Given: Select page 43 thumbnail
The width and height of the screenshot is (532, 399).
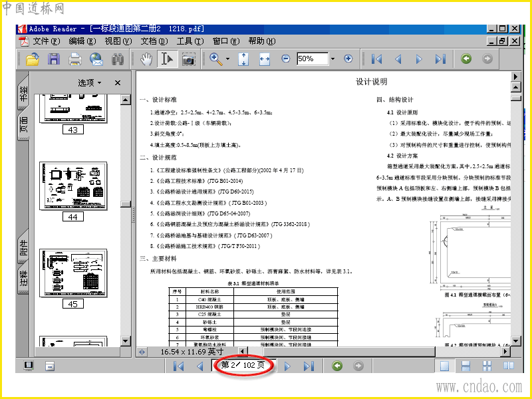Looking at the screenshot, I should (73, 108).
